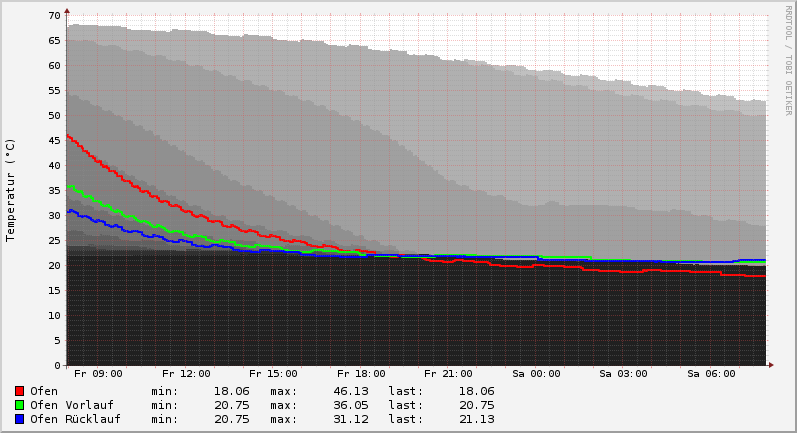797x433 pixels.
Task: Click the Fr 18:00 time axis label
Action: (362, 374)
